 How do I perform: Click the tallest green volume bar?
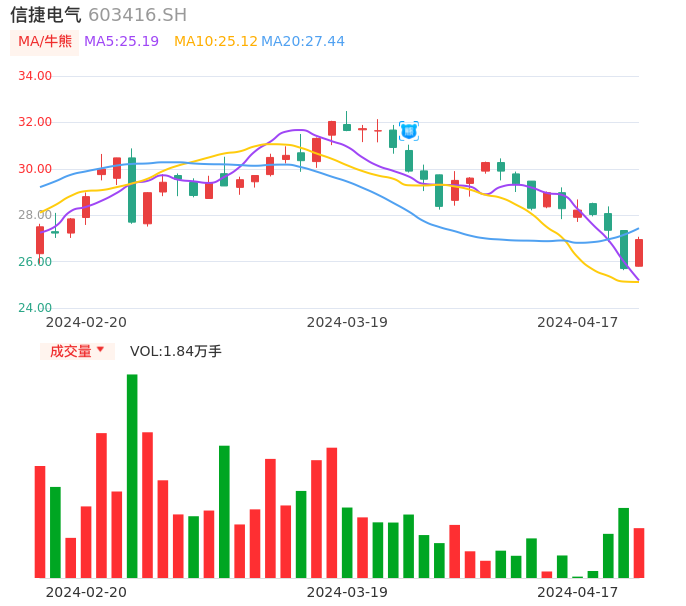[x=132, y=475]
